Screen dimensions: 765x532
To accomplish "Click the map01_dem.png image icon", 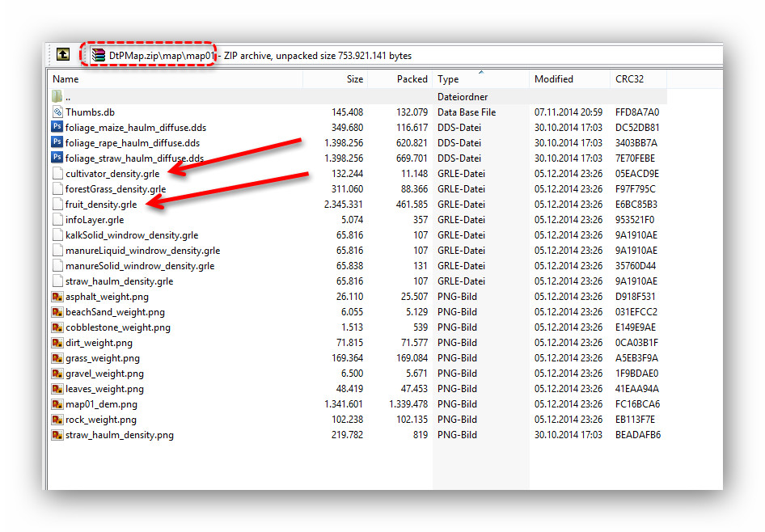I will tap(57, 404).
